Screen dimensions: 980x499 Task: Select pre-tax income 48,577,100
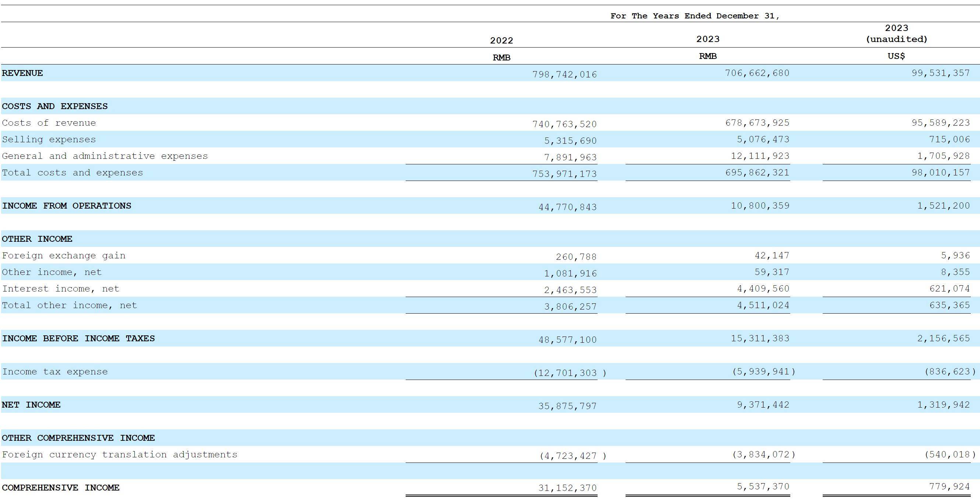tap(568, 340)
